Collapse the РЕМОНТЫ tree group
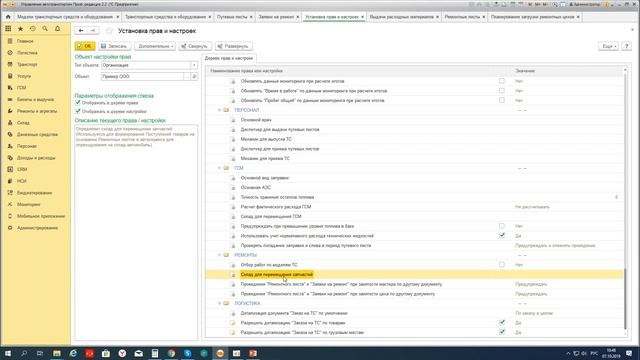This screenshot has width=640, height=360. (x=219, y=255)
